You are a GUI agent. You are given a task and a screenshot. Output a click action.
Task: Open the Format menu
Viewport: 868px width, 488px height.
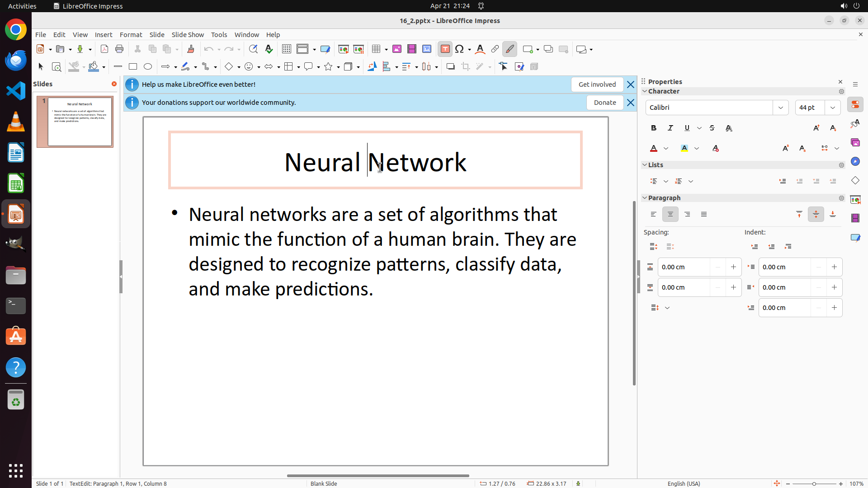(x=131, y=35)
